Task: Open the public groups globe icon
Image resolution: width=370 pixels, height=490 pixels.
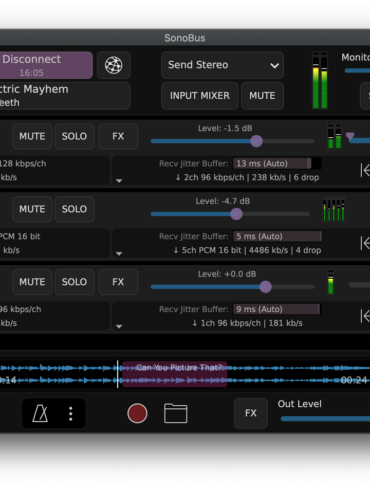Action: (114, 65)
